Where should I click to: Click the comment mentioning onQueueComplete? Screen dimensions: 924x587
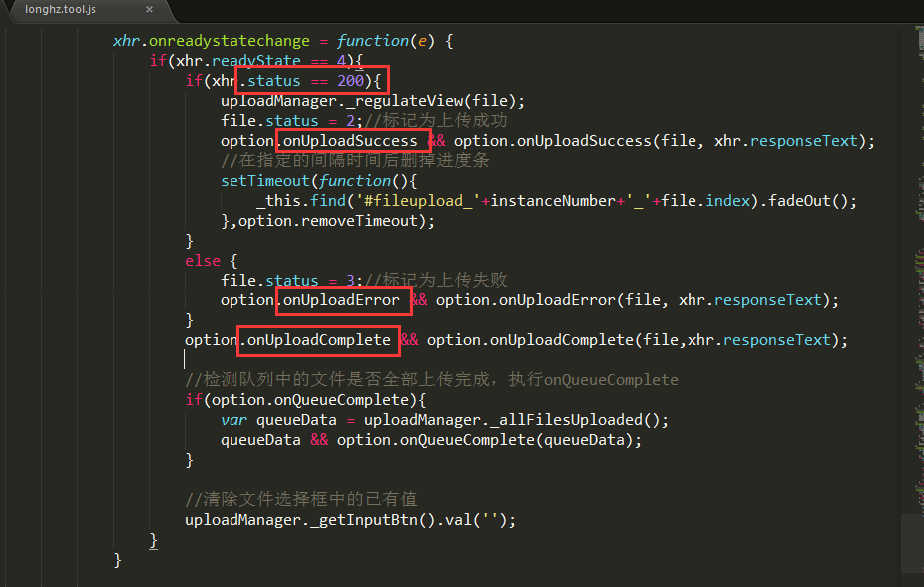tap(431, 380)
